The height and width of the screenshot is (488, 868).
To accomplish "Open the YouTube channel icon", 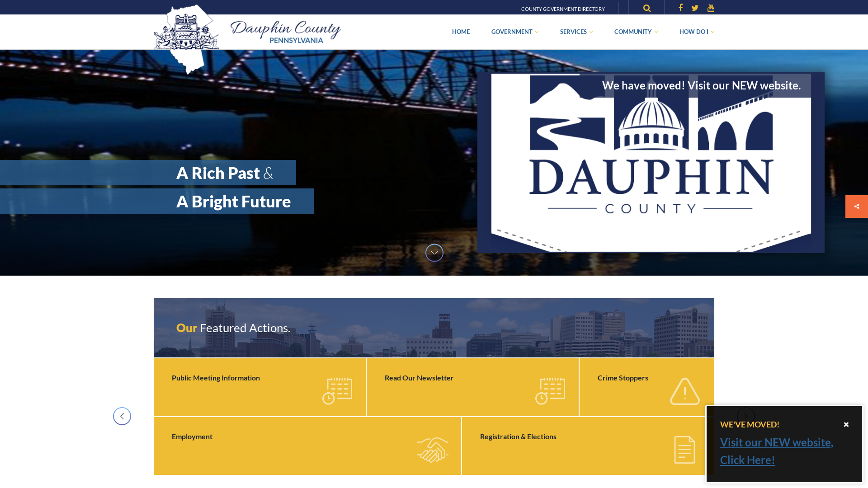I will point(711,8).
